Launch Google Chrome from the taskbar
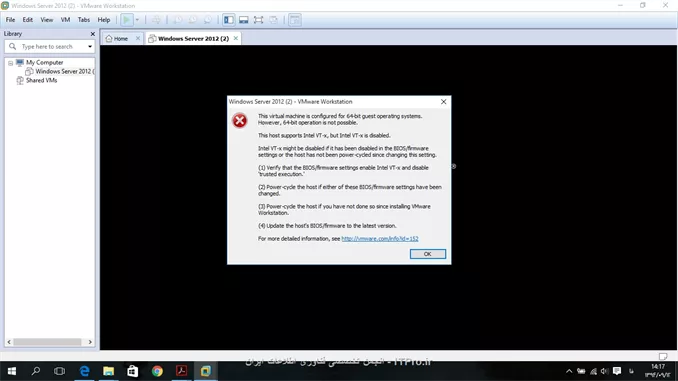Image resolution: width=678 pixels, height=381 pixels. [157, 371]
